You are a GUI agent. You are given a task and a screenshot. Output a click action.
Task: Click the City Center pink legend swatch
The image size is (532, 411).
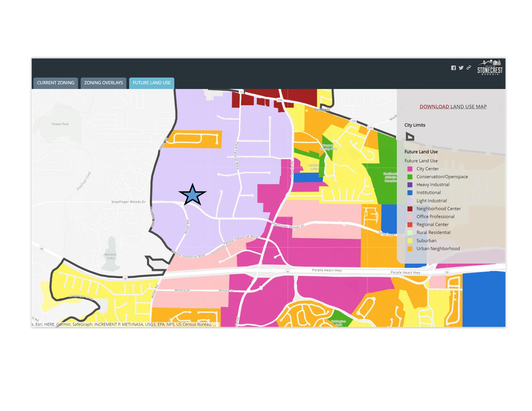pyautogui.click(x=410, y=169)
